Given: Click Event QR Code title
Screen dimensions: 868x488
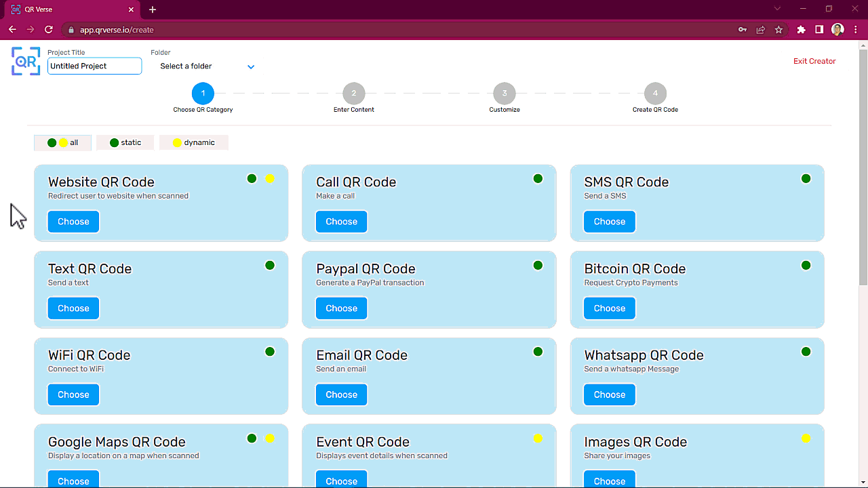Looking at the screenshot, I should 363,442.
